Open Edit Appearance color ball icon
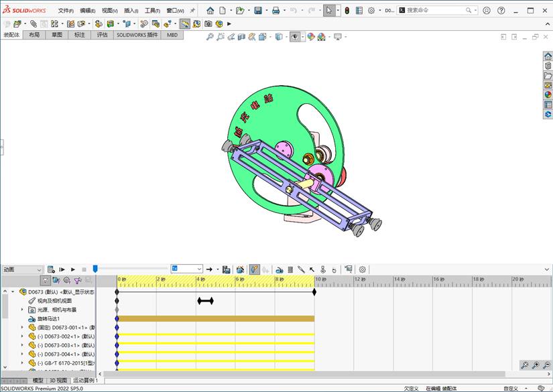The image size is (553, 392). (x=311, y=37)
